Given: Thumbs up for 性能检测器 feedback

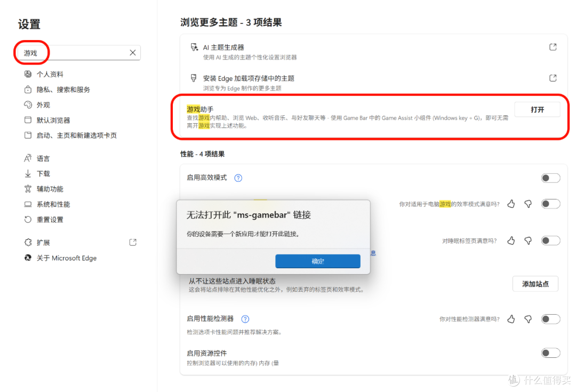Looking at the screenshot, I should click(x=511, y=319).
